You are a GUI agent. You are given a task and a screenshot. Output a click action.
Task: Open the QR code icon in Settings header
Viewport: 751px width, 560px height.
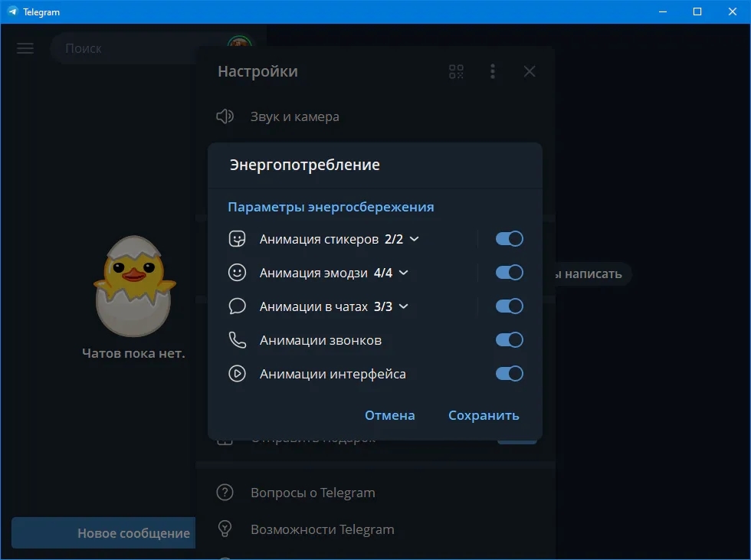click(x=456, y=72)
